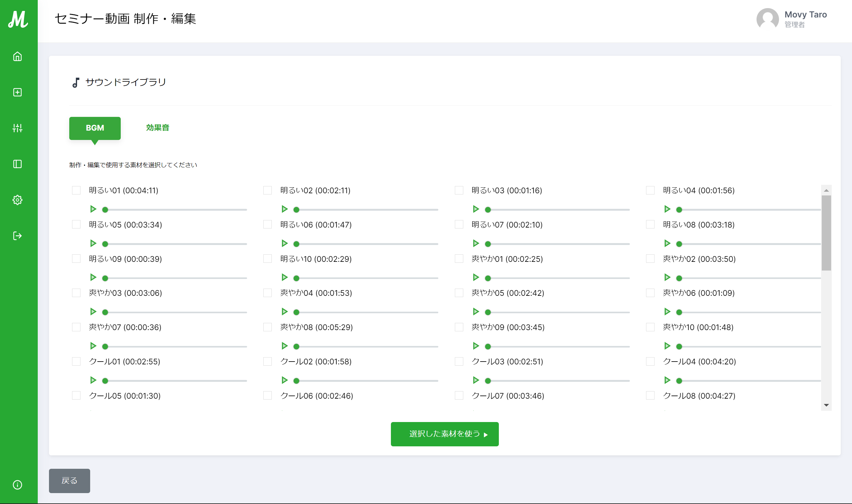Play the 明るい01 track preview
The width and height of the screenshot is (852, 504).
coord(93,209)
